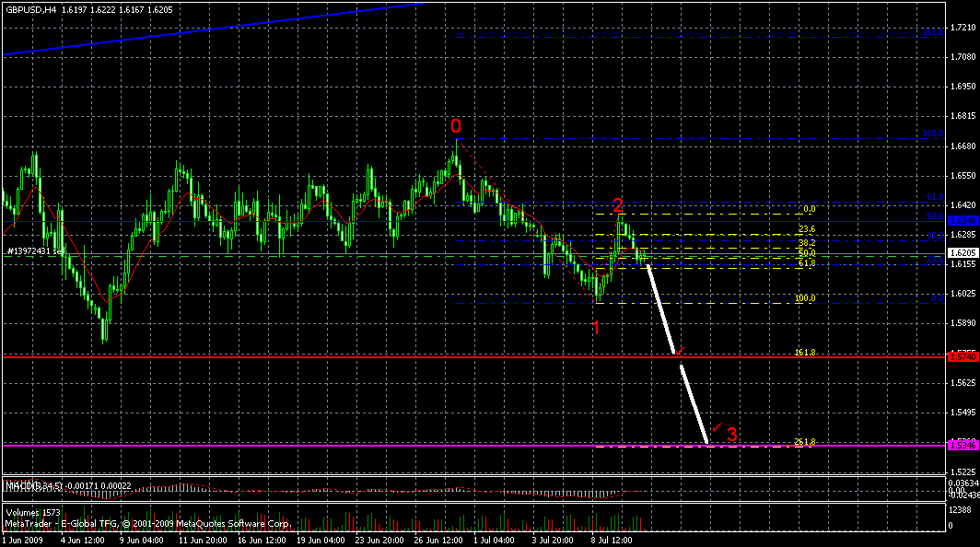Click the Volumes 1573 indicator label
Screen dimensions: 980x547
tap(32, 513)
